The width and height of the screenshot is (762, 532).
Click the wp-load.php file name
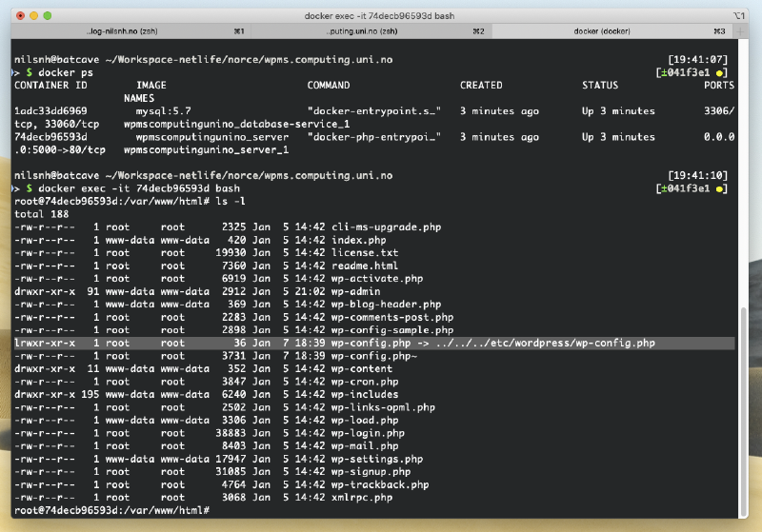click(x=365, y=421)
